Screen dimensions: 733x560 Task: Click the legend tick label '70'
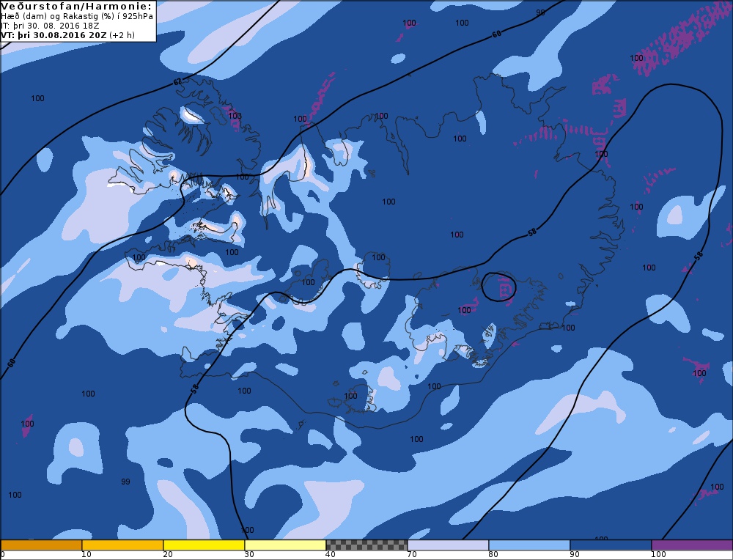(x=411, y=554)
